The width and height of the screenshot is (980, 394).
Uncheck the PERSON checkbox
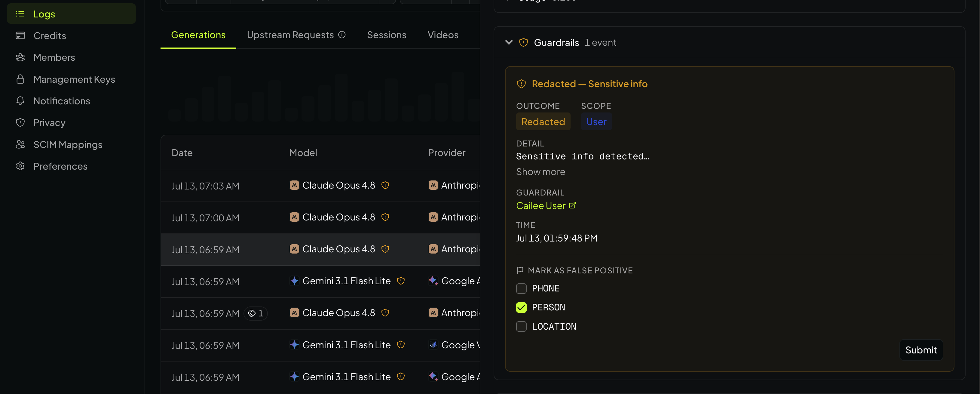[521, 308]
